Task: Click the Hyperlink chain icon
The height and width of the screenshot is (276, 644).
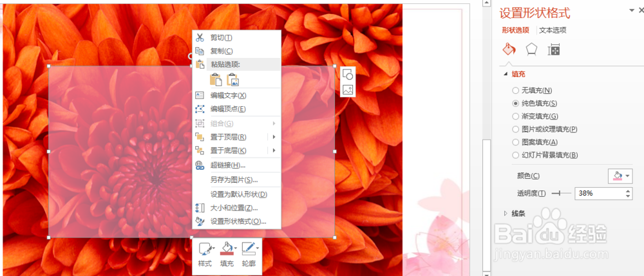Action: (x=200, y=165)
